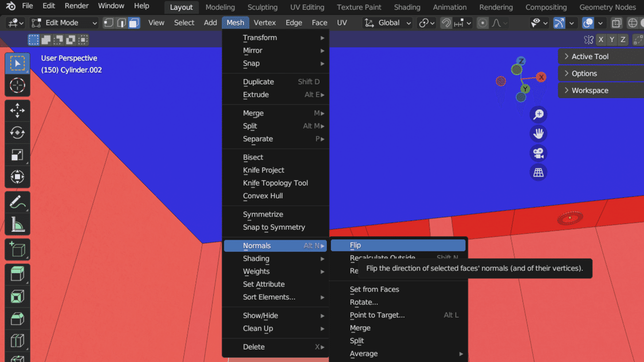Switch to the Shading workspace tab
644x362 pixels.
407,7
